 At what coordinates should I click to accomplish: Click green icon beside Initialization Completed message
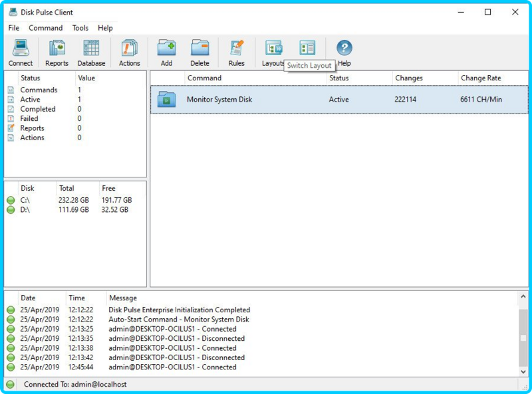pyautogui.click(x=11, y=310)
